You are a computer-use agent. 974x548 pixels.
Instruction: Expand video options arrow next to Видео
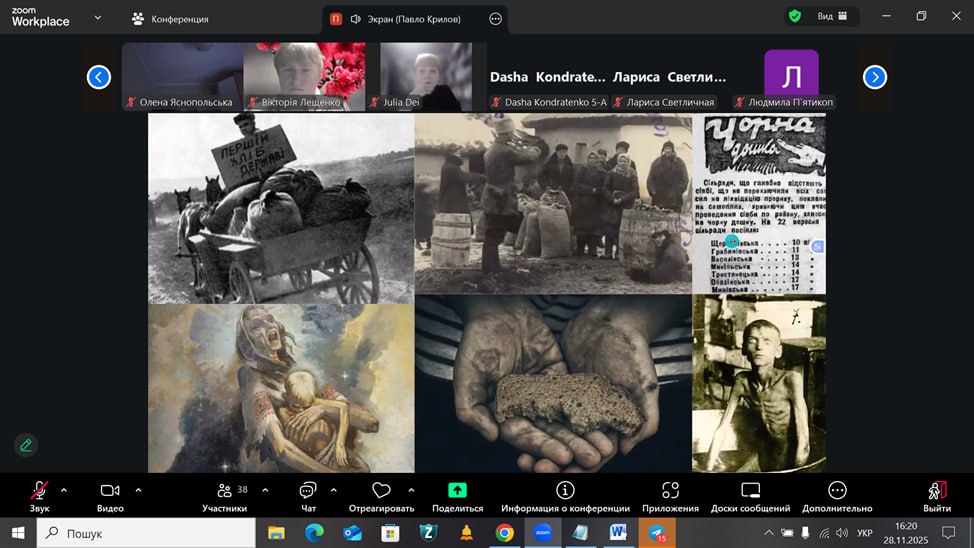pyautogui.click(x=138, y=490)
